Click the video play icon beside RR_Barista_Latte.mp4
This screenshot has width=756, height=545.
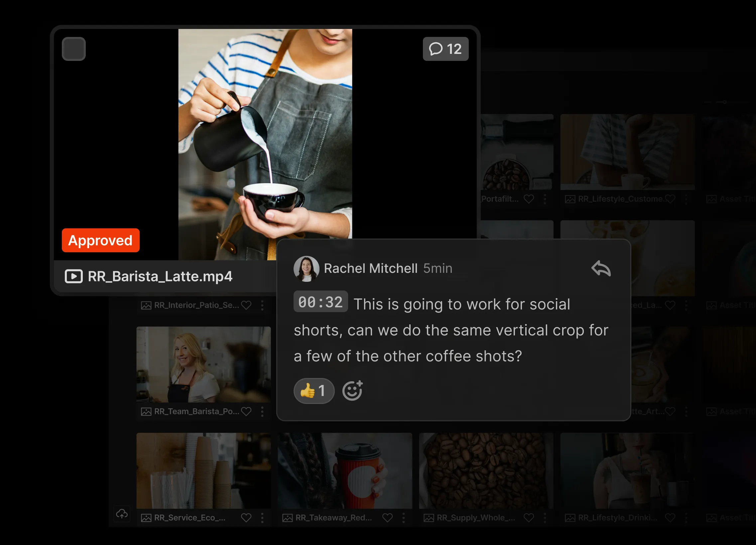pos(74,276)
